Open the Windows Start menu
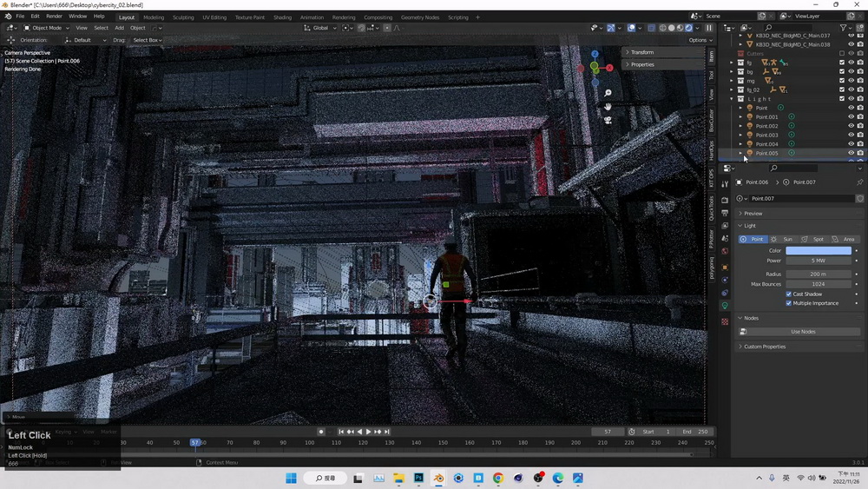Image resolution: width=868 pixels, height=489 pixels. 291,478
